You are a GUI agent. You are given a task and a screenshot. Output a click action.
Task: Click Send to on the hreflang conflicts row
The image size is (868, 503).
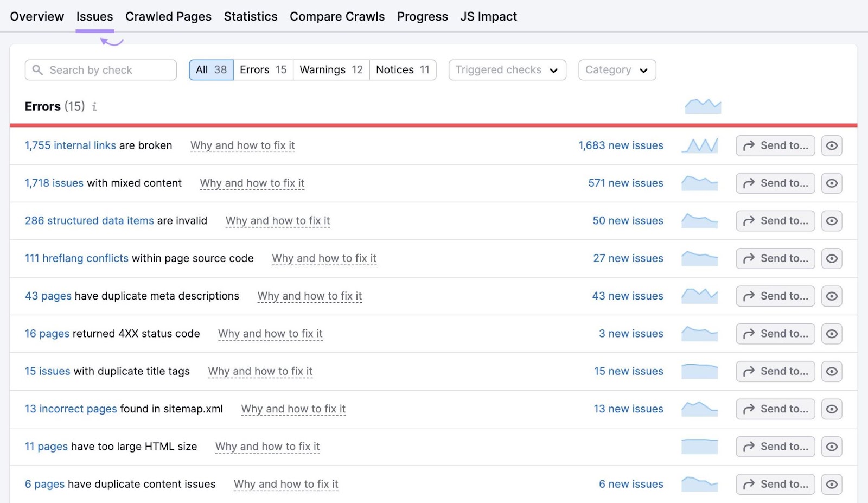775,258
